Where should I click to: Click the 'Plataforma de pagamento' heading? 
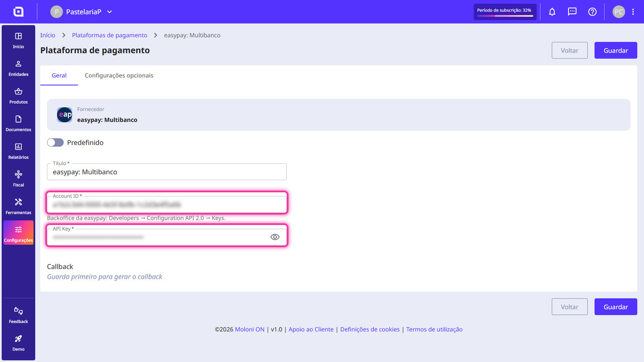click(x=95, y=50)
